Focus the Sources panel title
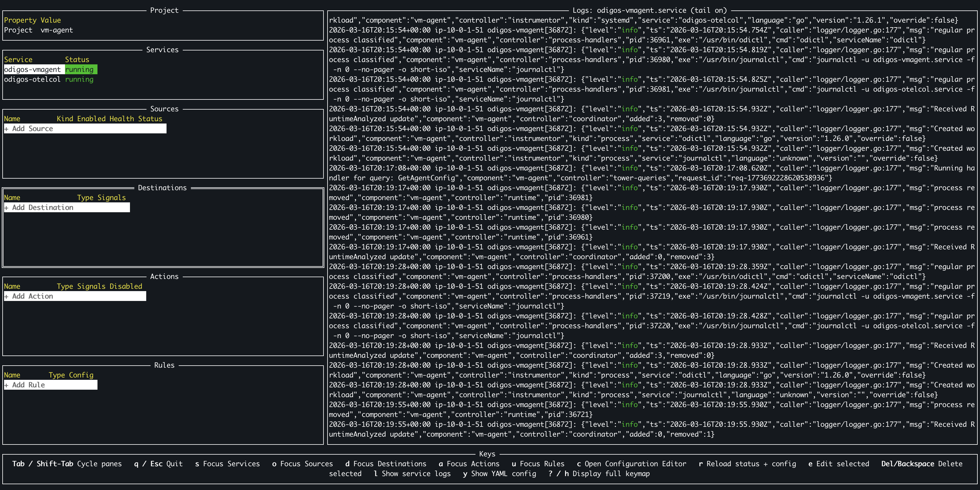Viewport: 980px width, 490px height. [x=164, y=109]
